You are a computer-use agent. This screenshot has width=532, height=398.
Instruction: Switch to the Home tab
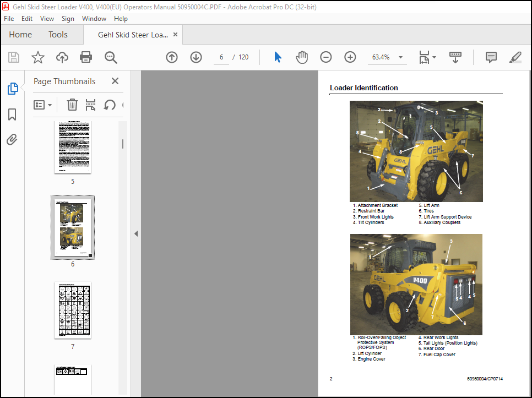tap(20, 35)
